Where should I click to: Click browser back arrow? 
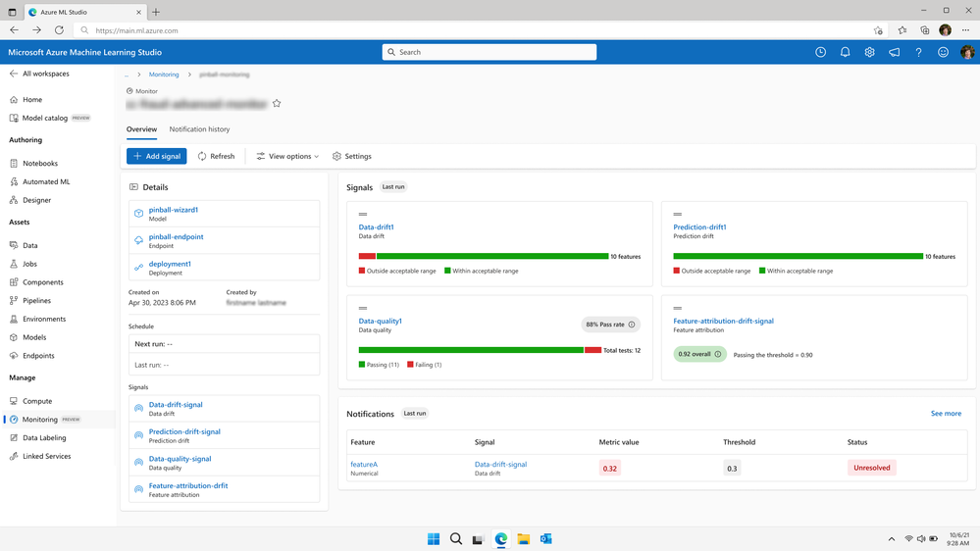click(x=14, y=30)
